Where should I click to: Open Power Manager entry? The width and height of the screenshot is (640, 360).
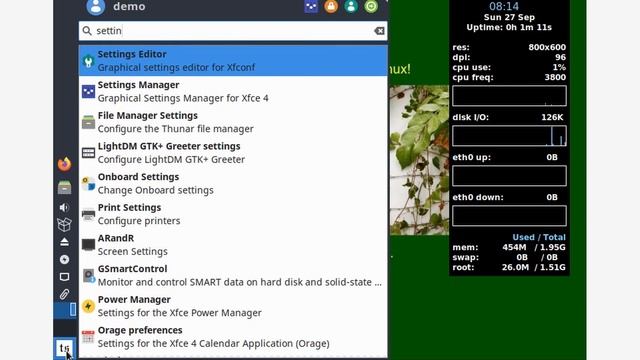(x=233, y=306)
